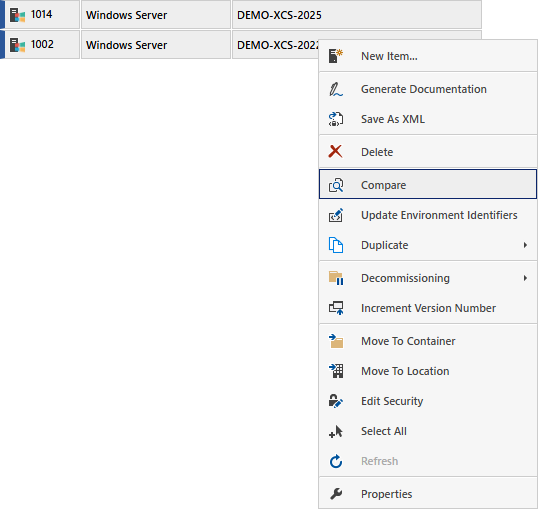Choose Select All in context menu
The height and width of the screenshot is (514, 544).
click(428, 431)
